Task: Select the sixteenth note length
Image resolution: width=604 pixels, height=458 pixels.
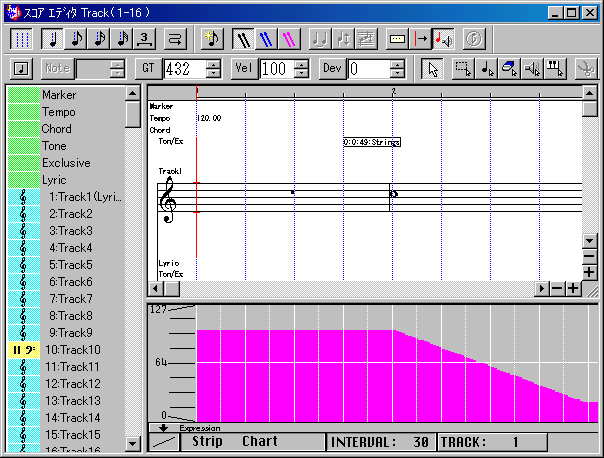Action: click(99, 39)
